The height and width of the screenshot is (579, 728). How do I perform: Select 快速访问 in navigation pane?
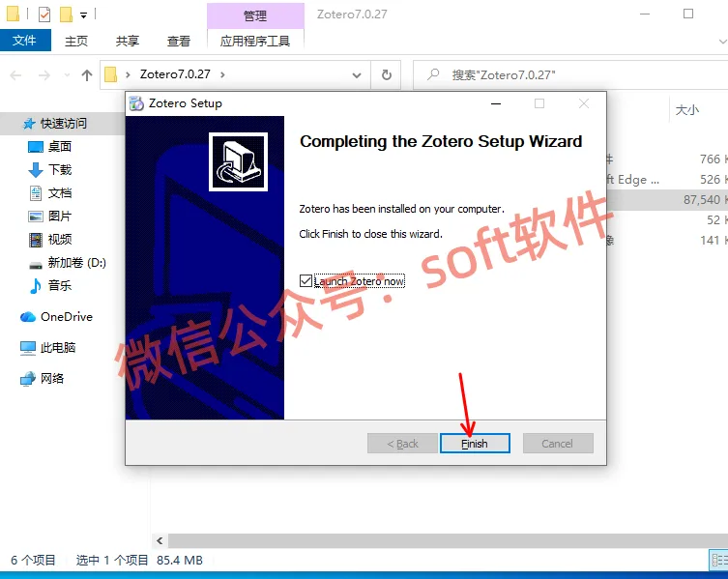63,124
